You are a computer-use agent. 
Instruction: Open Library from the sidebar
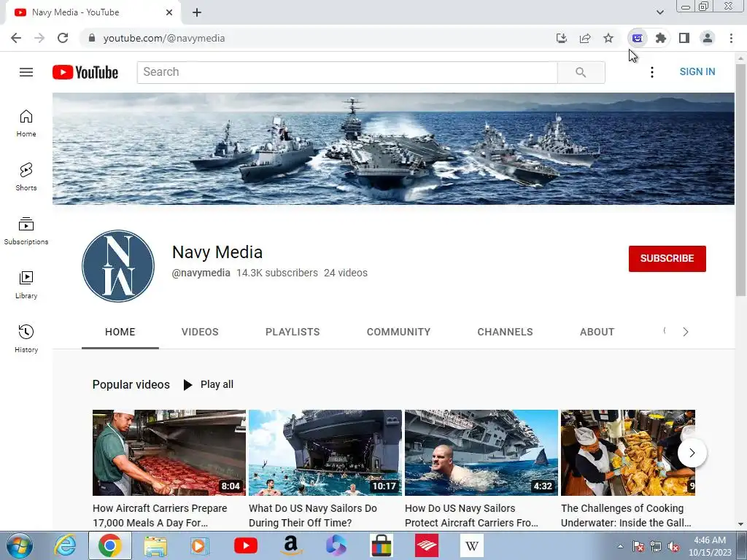[26, 285]
